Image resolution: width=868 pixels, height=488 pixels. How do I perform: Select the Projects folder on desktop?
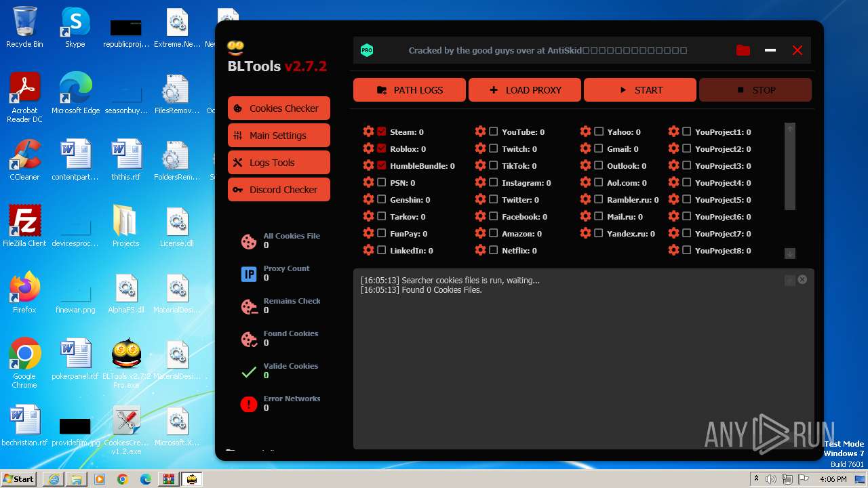point(125,226)
